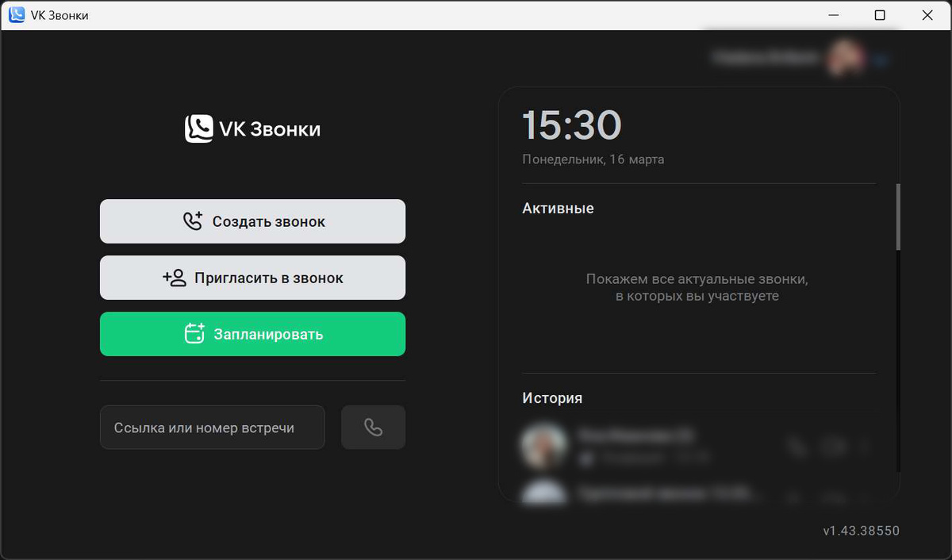Click the 15:30 clock display

(x=572, y=125)
